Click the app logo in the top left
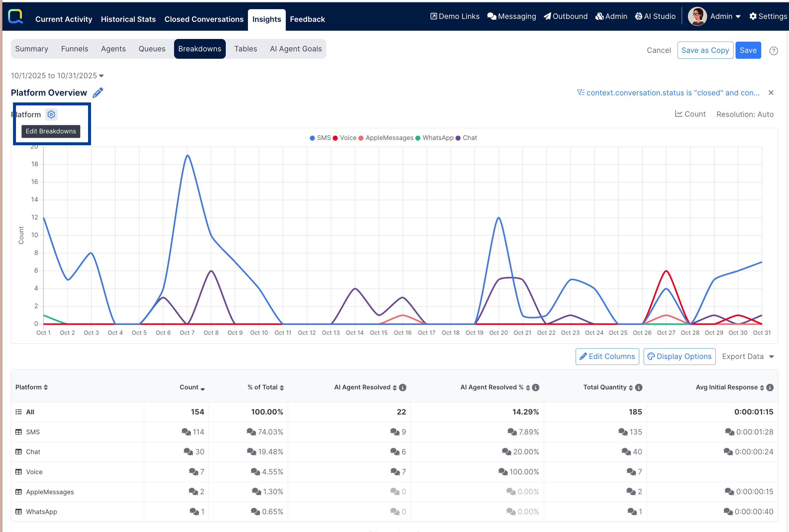This screenshot has width=789, height=532. tap(15, 16)
